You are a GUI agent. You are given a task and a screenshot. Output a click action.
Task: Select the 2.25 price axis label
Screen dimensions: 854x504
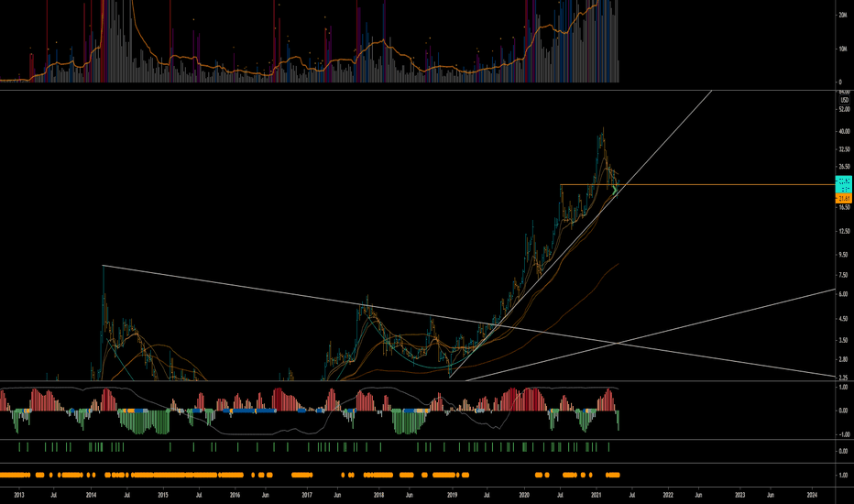[844, 378]
